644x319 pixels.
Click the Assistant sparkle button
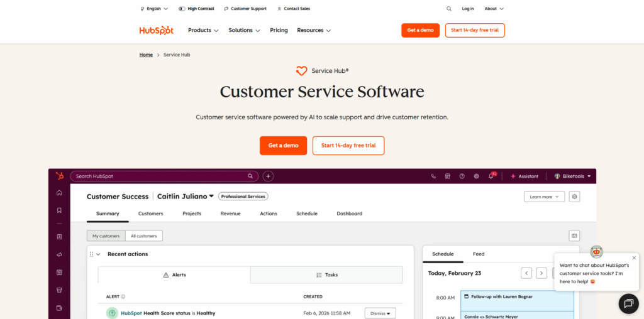[x=524, y=176]
